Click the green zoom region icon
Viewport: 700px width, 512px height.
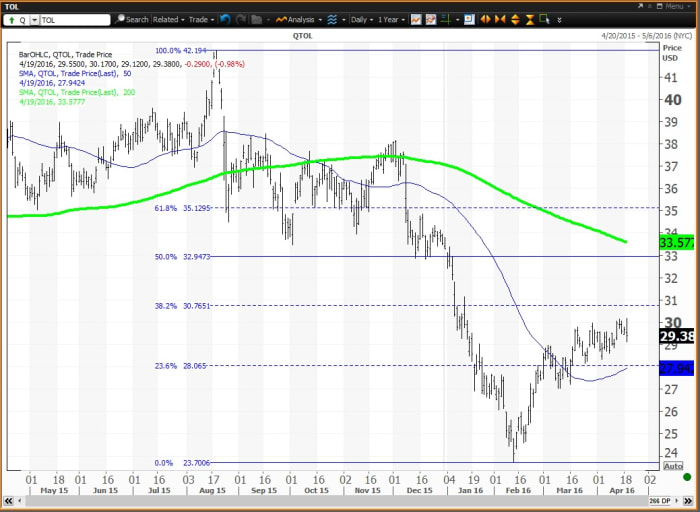(544, 19)
